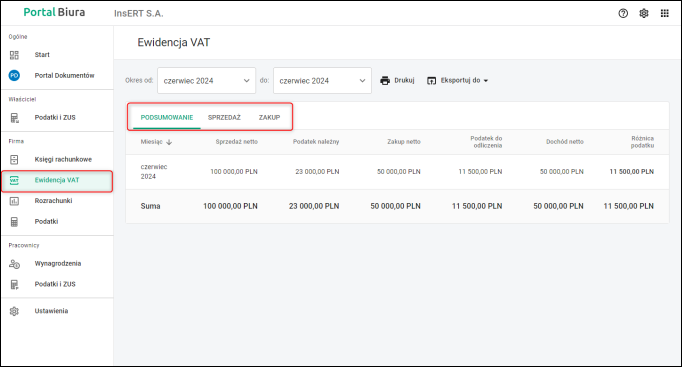Open settings gear in top bar
This screenshot has height=367, width=682.
pyautogui.click(x=644, y=13)
